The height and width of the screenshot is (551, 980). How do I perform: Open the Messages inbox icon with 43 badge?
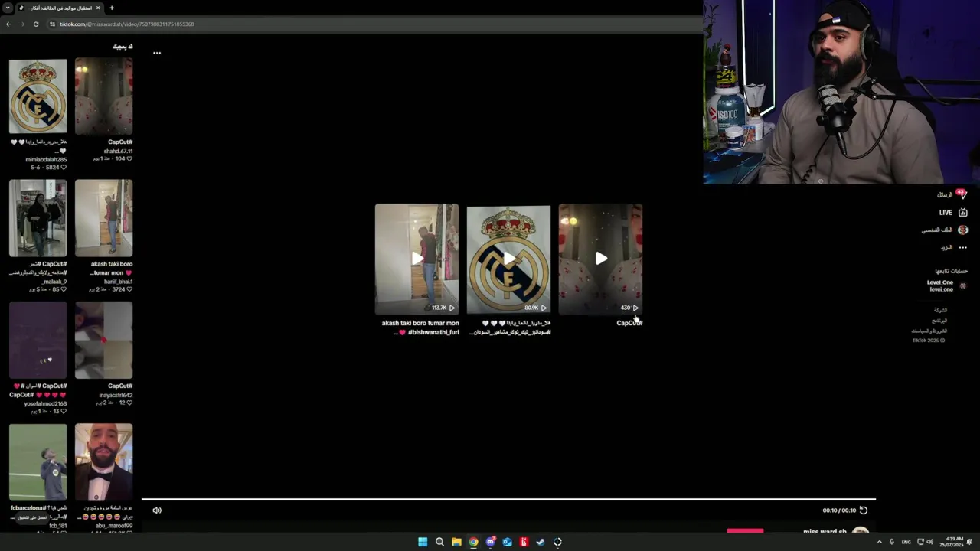click(x=962, y=194)
